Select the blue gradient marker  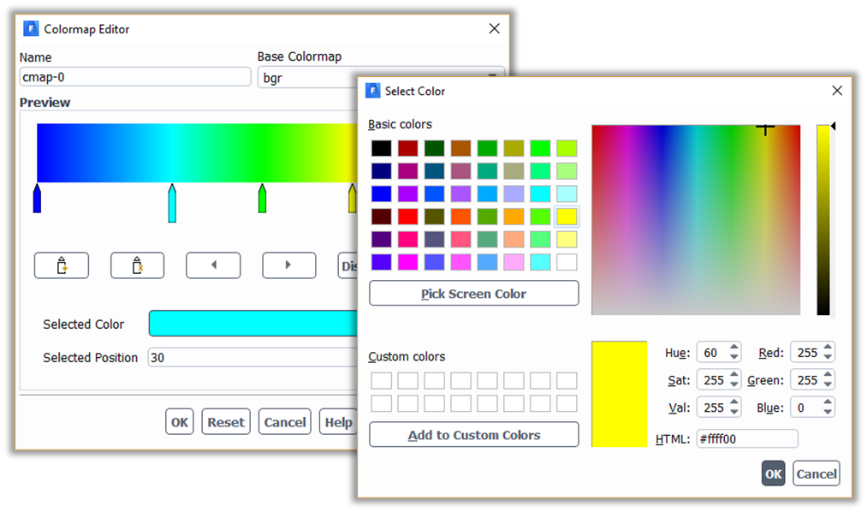pyautogui.click(x=37, y=198)
